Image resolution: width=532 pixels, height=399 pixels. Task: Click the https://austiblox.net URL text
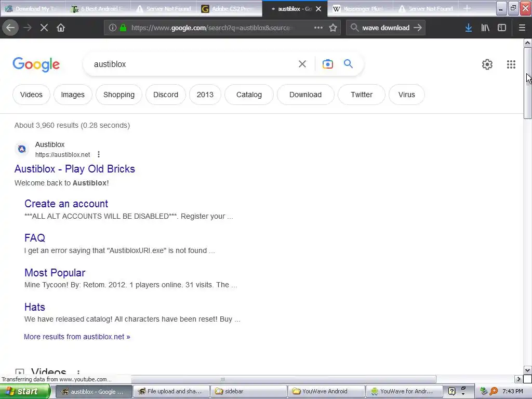(63, 155)
